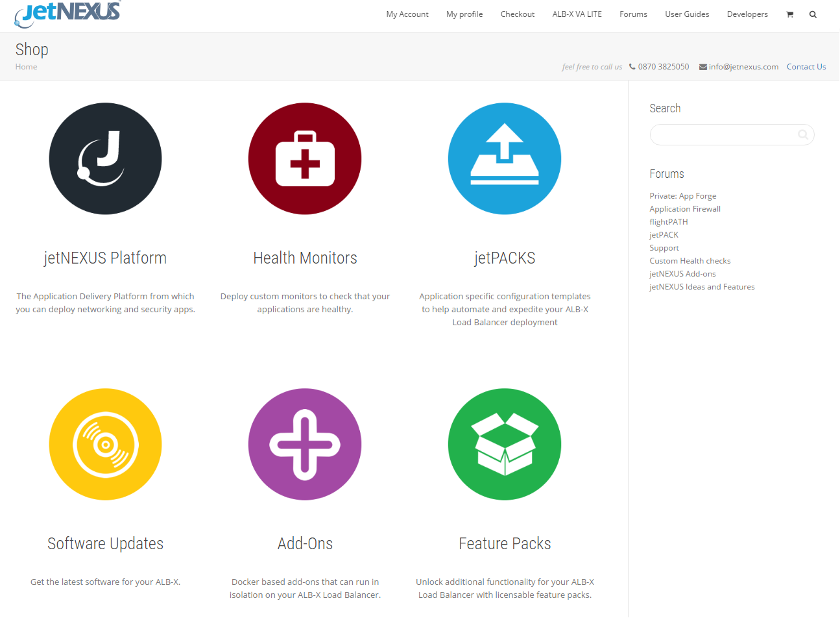Screen dimensions: 840x618
Task: Click the sidebar Search heading
Action: 665,108
